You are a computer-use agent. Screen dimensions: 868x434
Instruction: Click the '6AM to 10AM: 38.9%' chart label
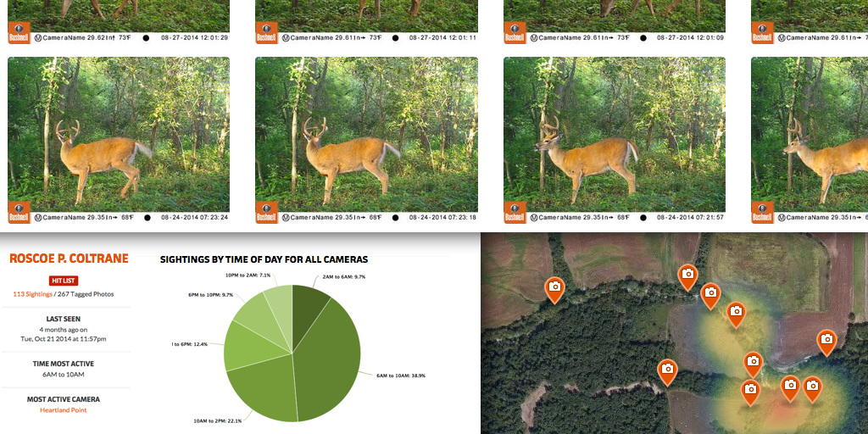pos(400,376)
